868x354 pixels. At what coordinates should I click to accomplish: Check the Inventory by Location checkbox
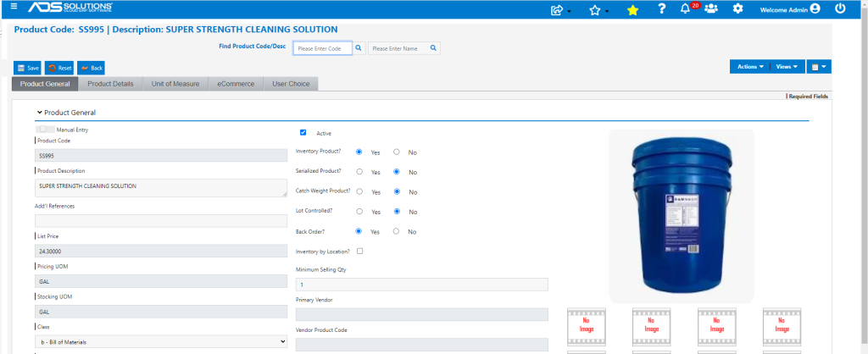click(x=359, y=252)
